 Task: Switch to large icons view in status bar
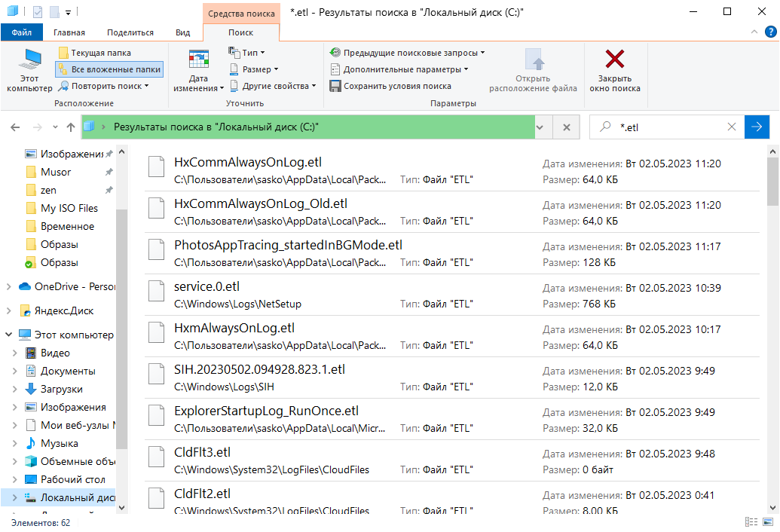click(x=769, y=522)
